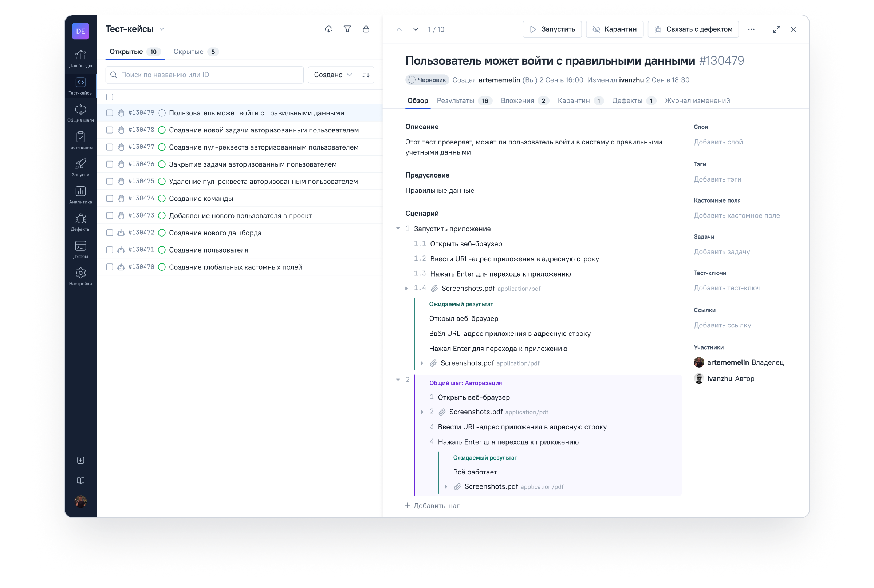Go to Тест-планы in sidebar
This screenshot has height=588, width=874.
pyautogui.click(x=80, y=140)
